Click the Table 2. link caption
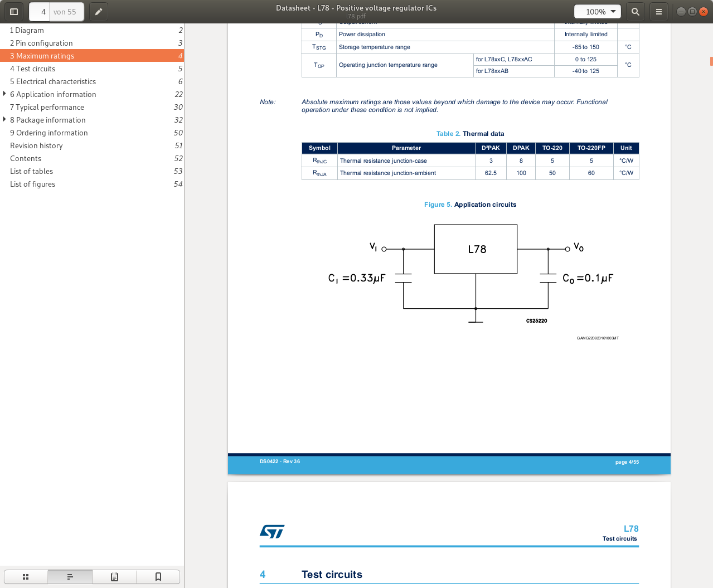Screen dimensions: 713x588 pos(448,134)
